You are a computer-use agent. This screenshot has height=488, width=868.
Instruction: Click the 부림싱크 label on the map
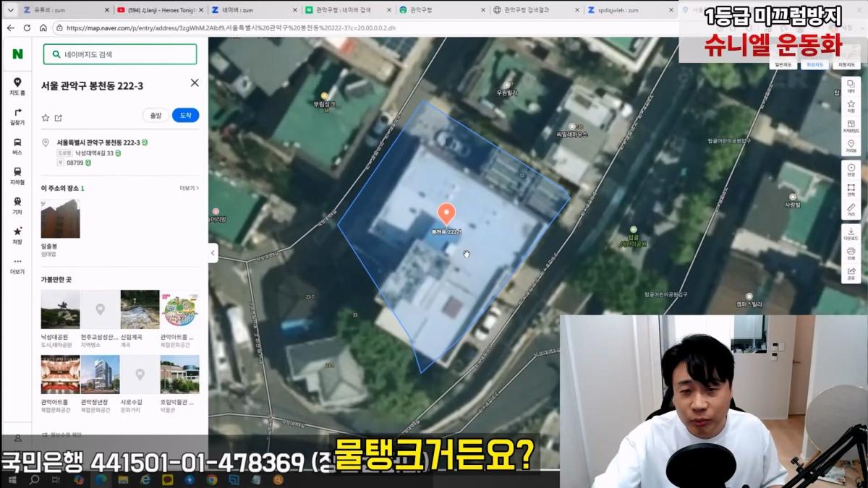(325, 103)
